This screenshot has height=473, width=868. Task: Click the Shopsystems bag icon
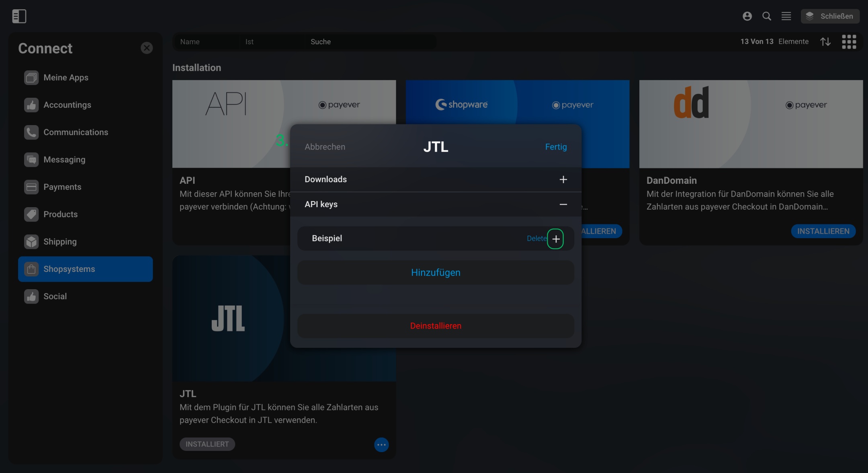coord(31,269)
